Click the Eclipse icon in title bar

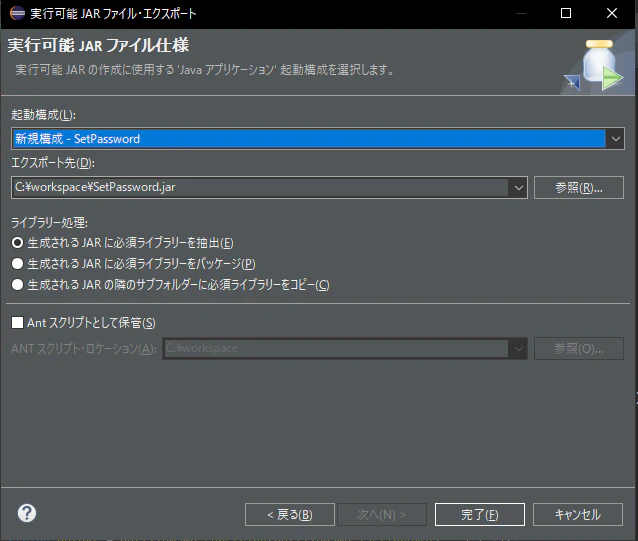17,13
